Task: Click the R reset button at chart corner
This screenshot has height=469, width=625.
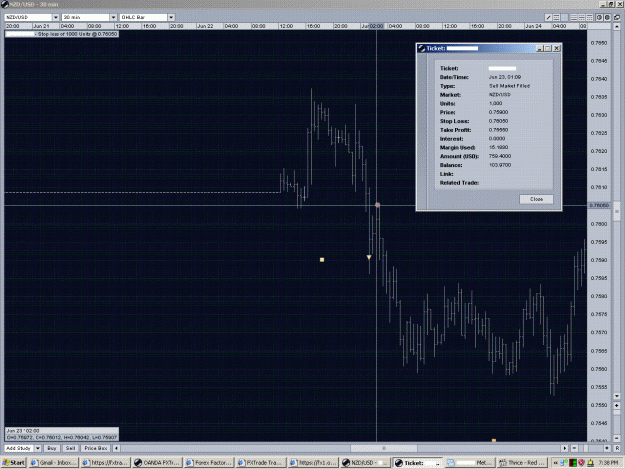Action: click(x=617, y=448)
